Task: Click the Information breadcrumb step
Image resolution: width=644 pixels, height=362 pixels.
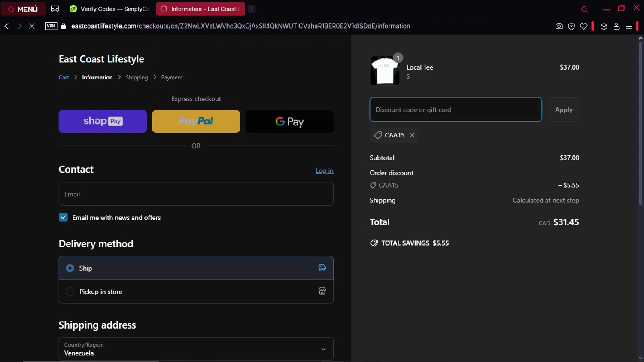Action: (x=97, y=78)
